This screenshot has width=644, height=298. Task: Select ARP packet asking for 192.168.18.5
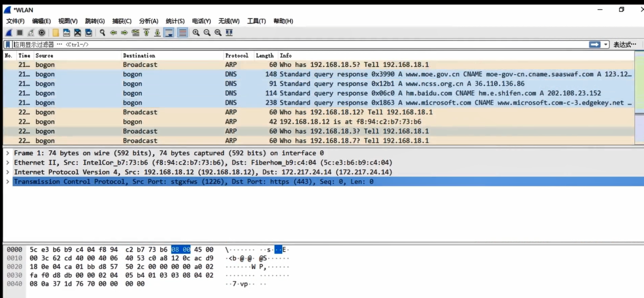(x=319, y=65)
